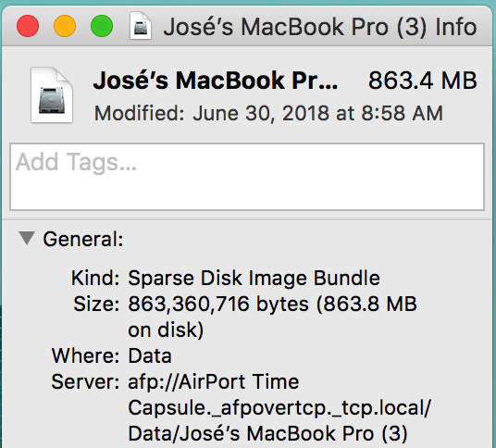Click the Modified June 30, 2018 date line

268,113
